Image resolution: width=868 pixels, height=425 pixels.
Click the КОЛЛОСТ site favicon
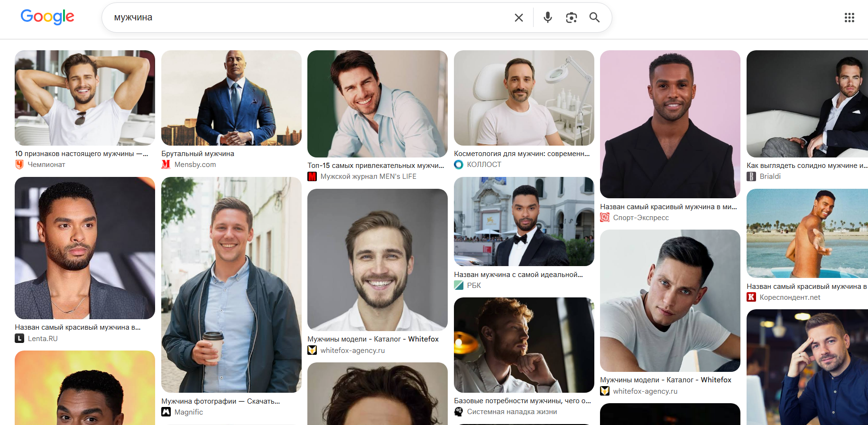pos(459,165)
